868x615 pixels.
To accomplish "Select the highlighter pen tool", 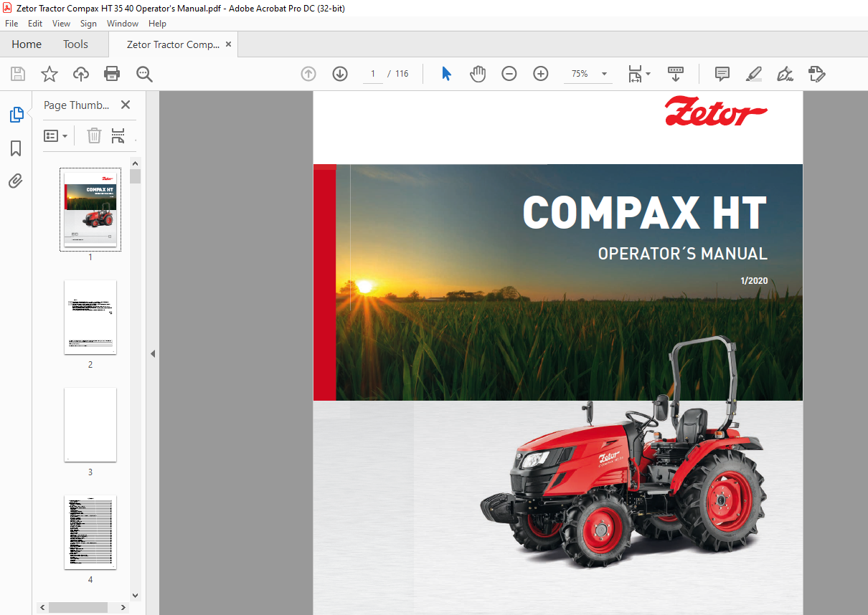I will [753, 74].
